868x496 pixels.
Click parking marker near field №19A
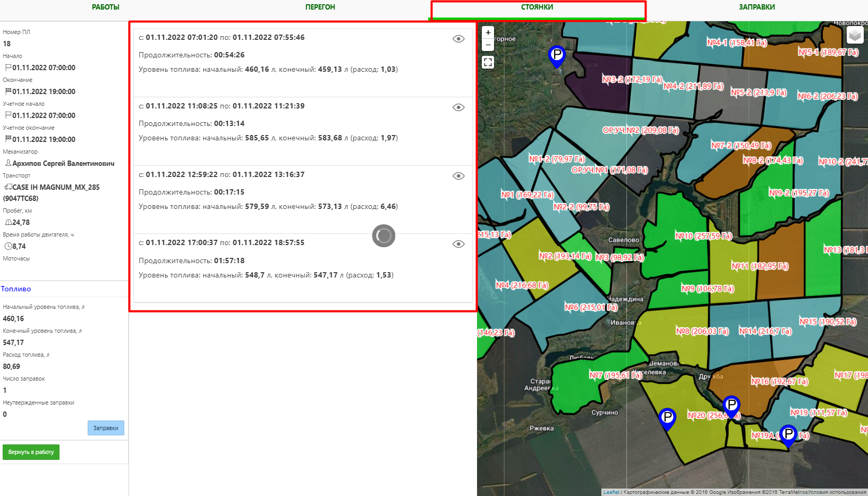pyautogui.click(x=788, y=435)
